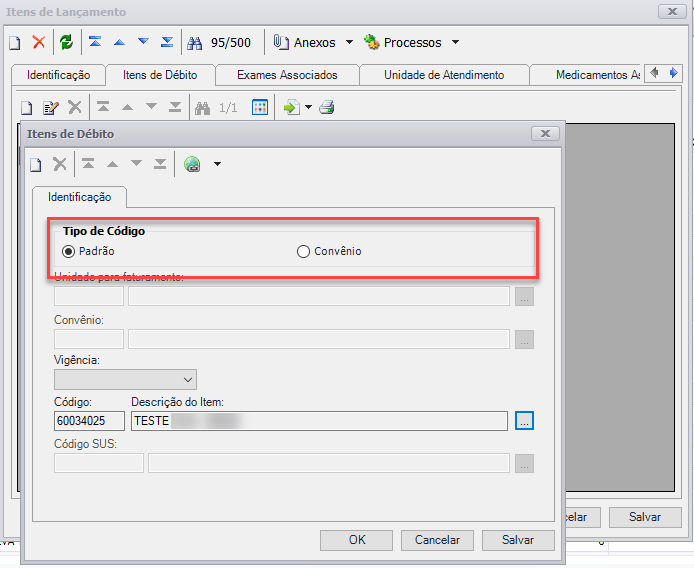Click new icon in Itens de Débito dialog
The height and width of the screenshot is (568, 694).
coord(36,165)
